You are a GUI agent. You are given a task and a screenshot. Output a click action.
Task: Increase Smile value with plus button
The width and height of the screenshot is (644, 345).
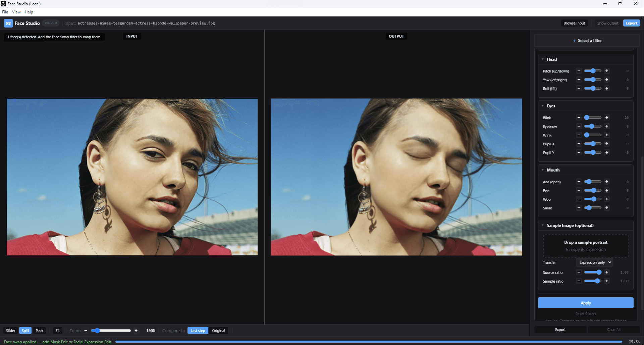pyautogui.click(x=607, y=208)
